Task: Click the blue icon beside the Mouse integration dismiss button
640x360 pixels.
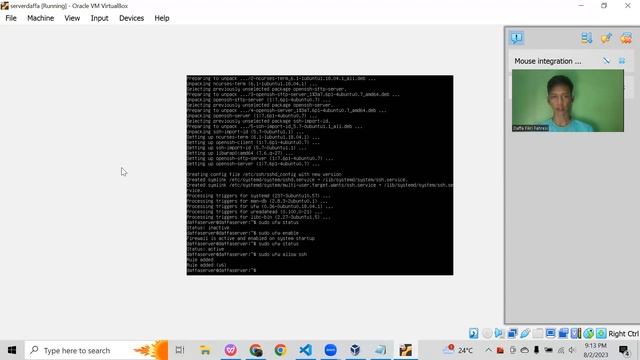Action: [622, 61]
